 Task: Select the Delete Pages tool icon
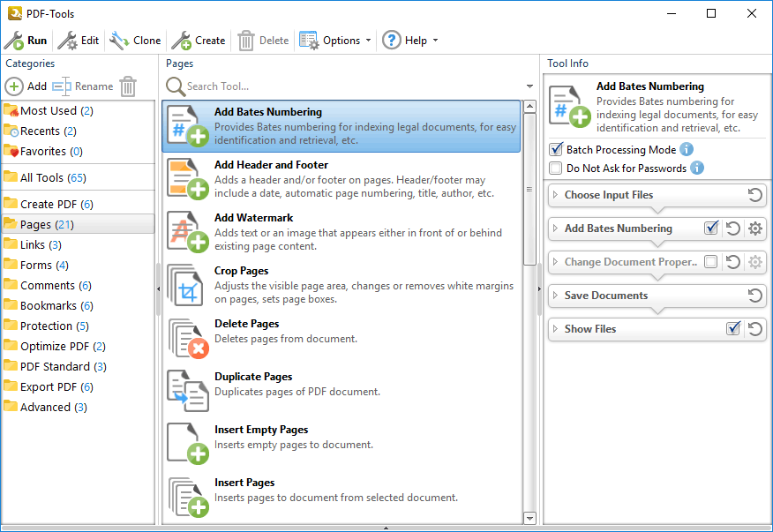pyautogui.click(x=188, y=338)
